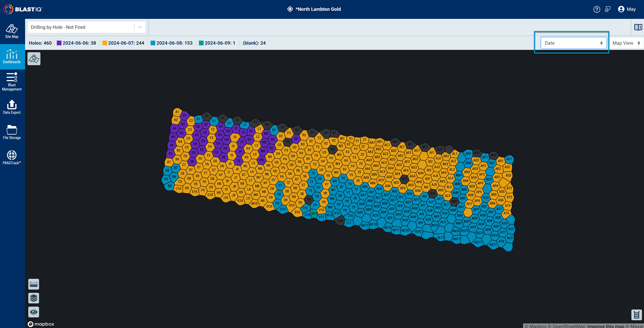Click the blue 2024-06-08 legend swatch
The image size is (644, 328).
click(x=153, y=43)
